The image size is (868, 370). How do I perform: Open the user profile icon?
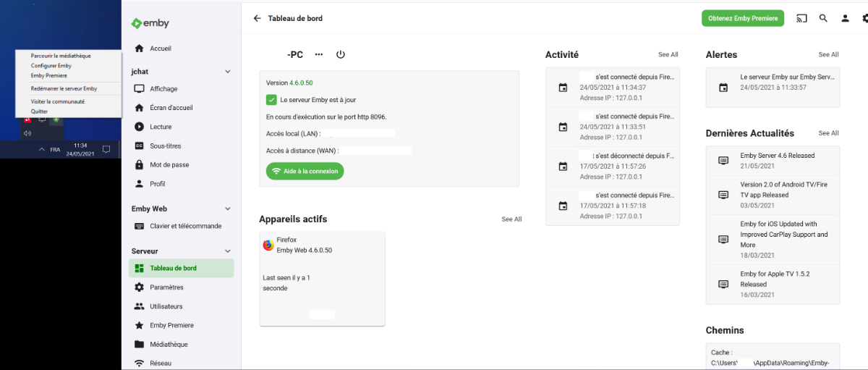coord(844,18)
